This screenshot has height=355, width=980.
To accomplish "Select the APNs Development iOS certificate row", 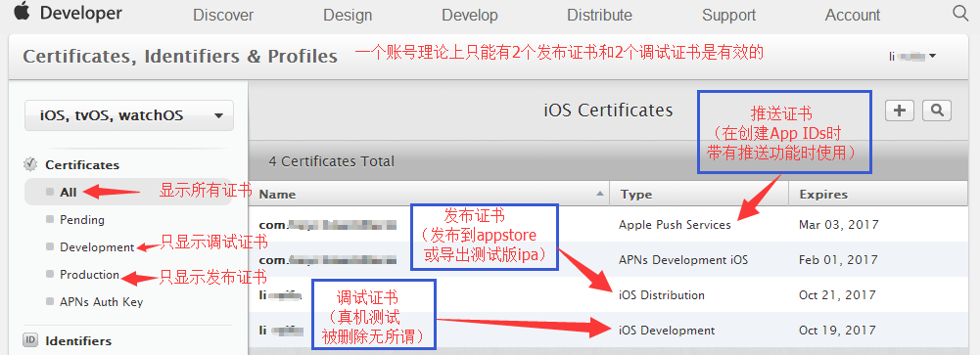I will coord(608,259).
